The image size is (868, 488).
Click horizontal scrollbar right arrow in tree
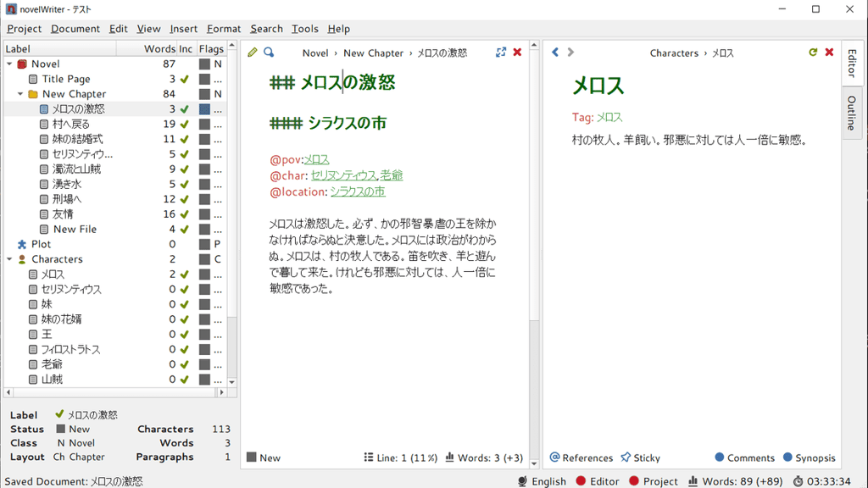coord(221,392)
